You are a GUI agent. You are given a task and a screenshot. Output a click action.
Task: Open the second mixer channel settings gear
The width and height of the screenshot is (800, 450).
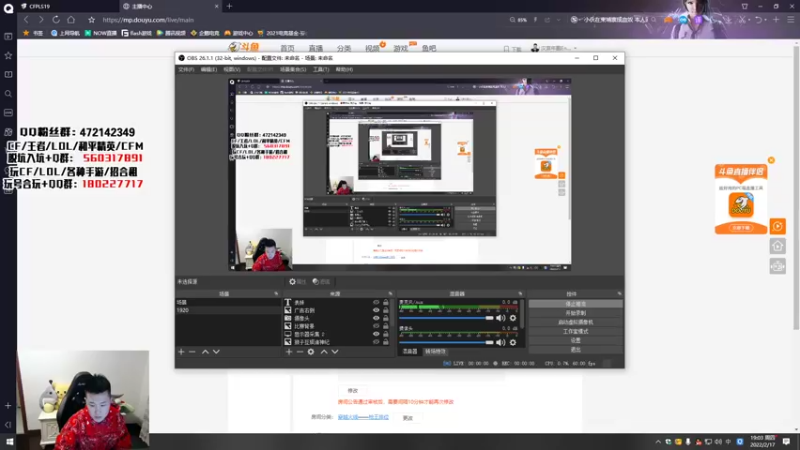point(513,342)
